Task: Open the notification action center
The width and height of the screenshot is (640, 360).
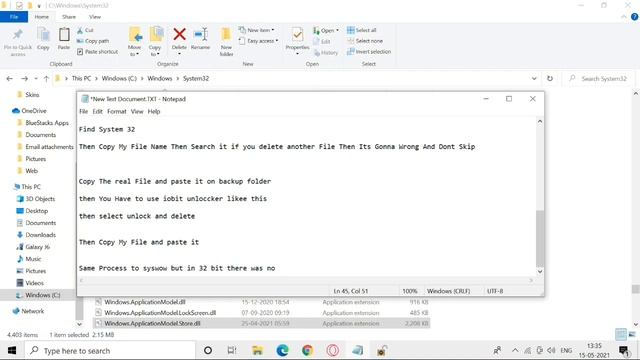Action: [x=624, y=350]
